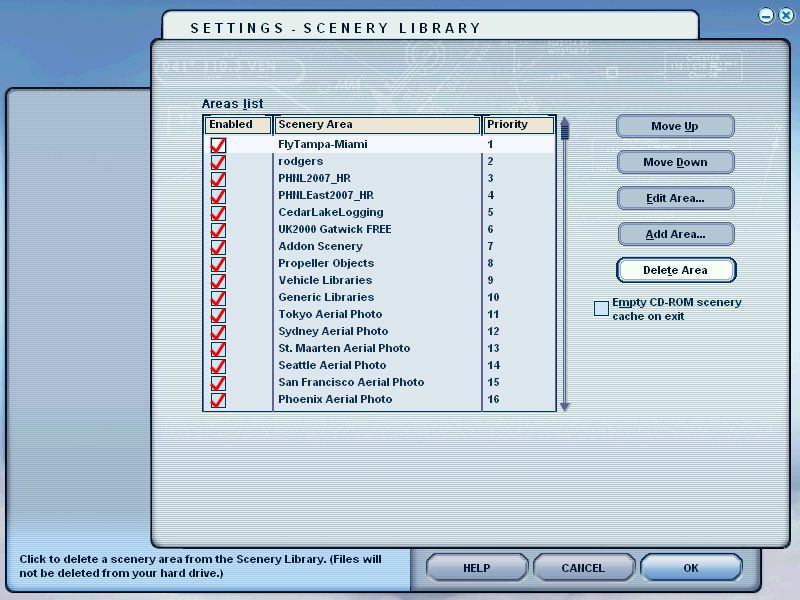This screenshot has height=600, width=800.
Task: Toggle enabled checkbox for PHNL2007_HR
Action: (x=218, y=179)
